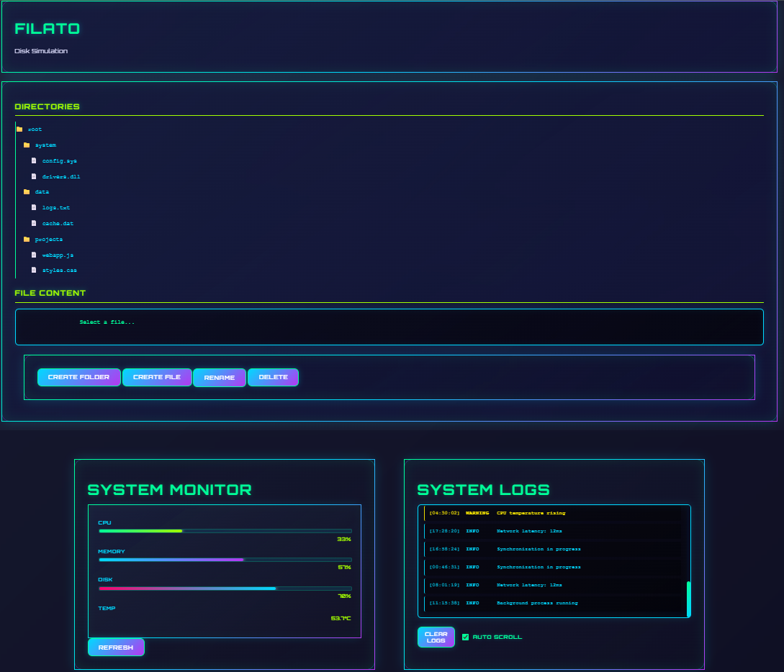Click the file icon beside cache.dat
This screenshot has height=672, width=784.
34,224
